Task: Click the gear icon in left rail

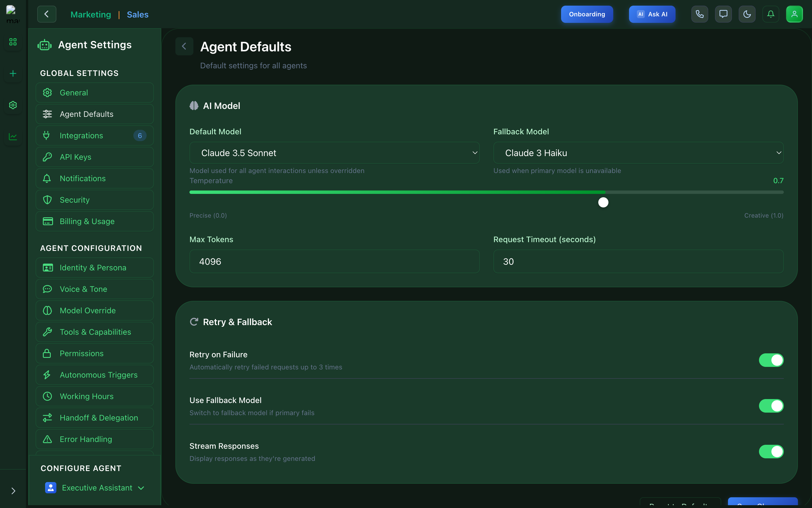Action: pyautogui.click(x=13, y=105)
